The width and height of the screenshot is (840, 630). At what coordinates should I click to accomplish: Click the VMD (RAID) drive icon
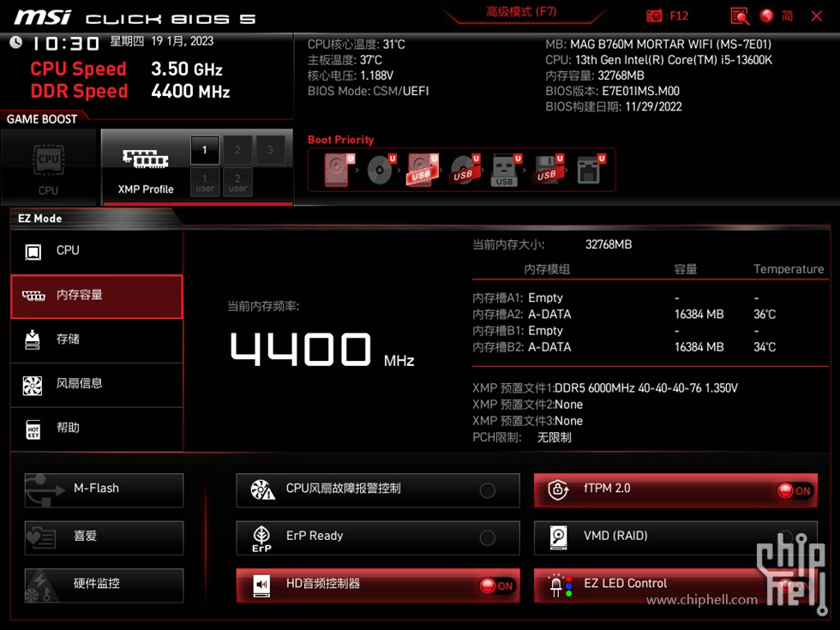pyautogui.click(x=559, y=537)
